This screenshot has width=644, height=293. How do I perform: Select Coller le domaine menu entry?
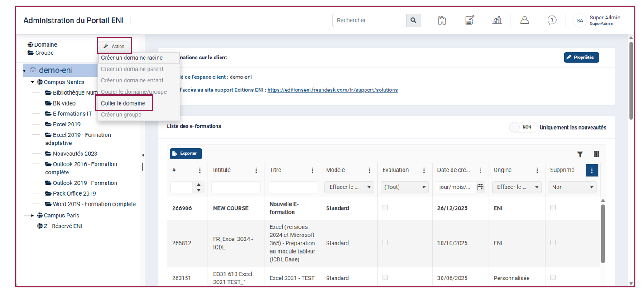[123, 103]
